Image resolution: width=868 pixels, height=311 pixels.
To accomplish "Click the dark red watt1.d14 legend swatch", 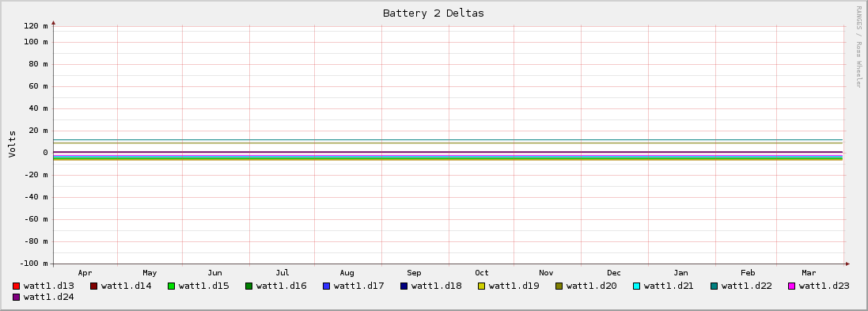I will (93, 286).
